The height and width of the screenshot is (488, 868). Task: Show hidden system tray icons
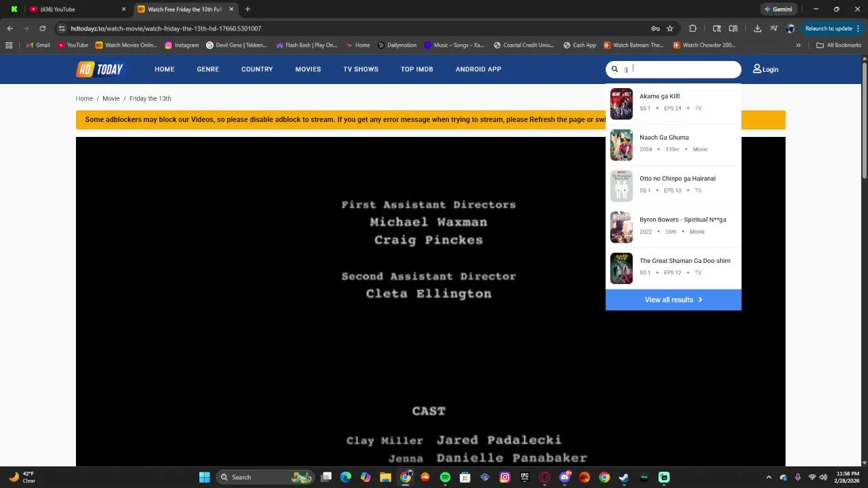tap(768, 477)
